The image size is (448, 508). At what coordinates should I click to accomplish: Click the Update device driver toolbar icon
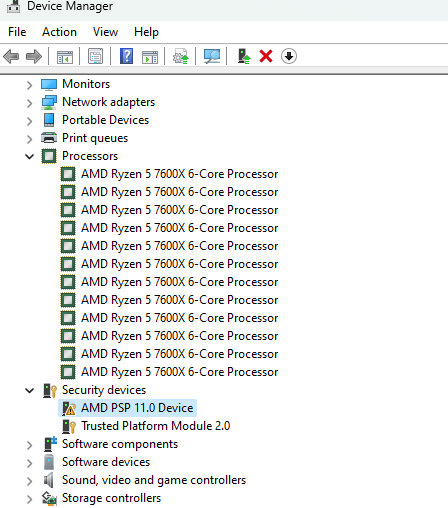(244, 56)
